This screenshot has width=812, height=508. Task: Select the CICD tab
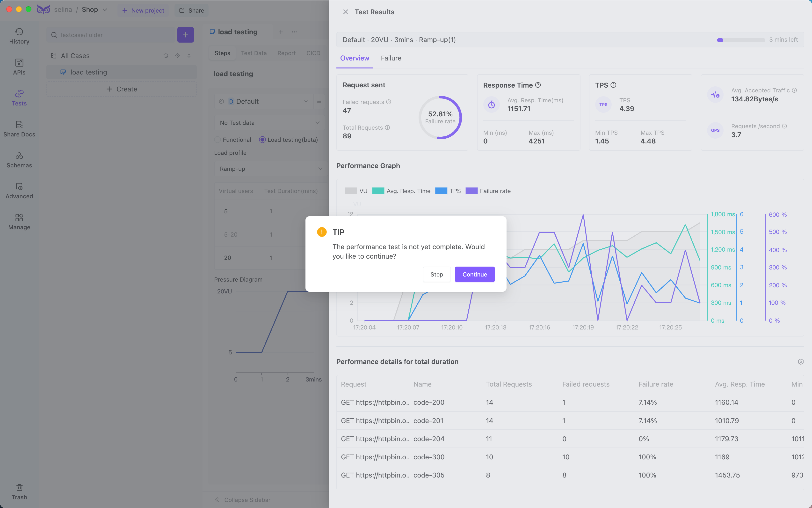(x=313, y=53)
